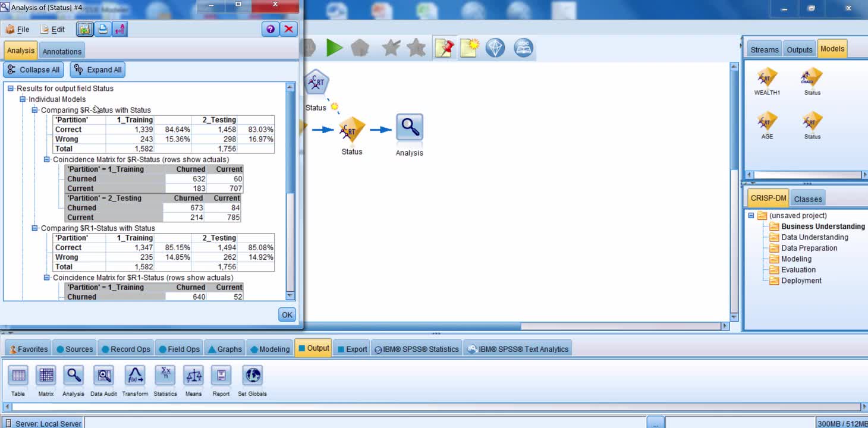Screen dimensions: 868x428
Task: Click the Matrix output node icon
Action: [x=46, y=376]
